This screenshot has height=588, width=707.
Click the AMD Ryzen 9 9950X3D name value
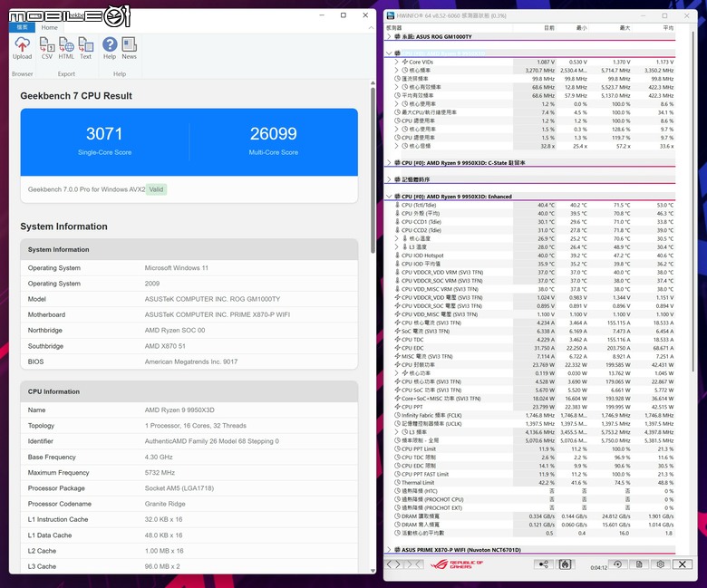(x=179, y=410)
